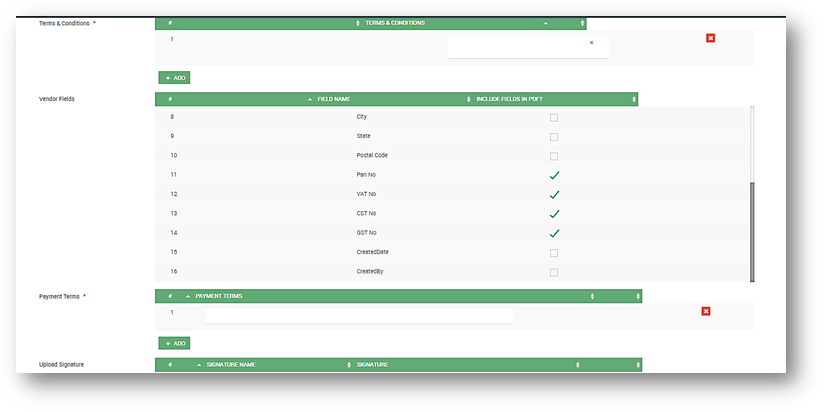Click the Upload Signature section label

coord(61,365)
